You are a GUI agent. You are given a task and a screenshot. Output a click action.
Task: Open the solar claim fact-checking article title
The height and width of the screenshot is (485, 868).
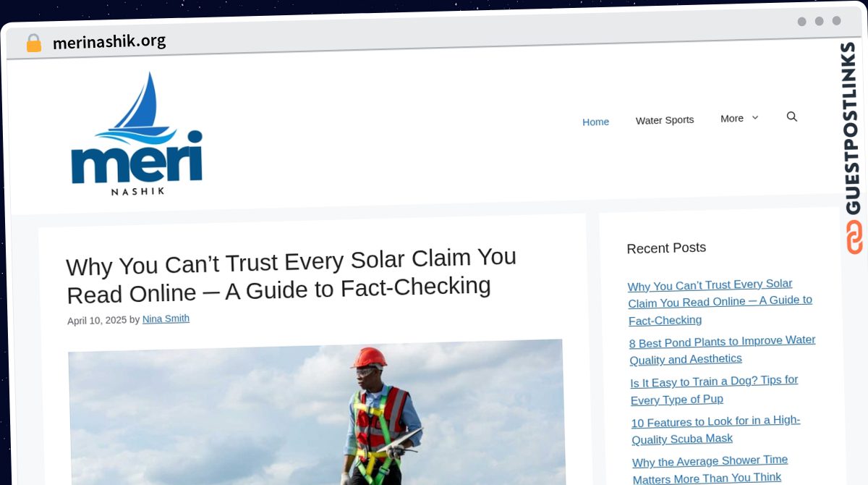(292, 275)
